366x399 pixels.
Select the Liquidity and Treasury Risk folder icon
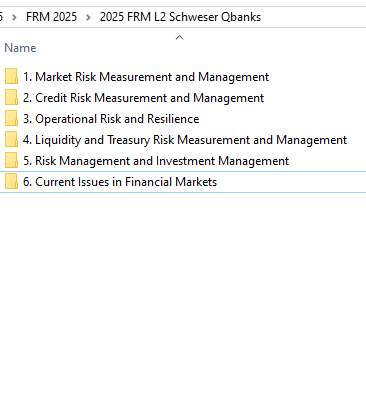tap(11, 140)
